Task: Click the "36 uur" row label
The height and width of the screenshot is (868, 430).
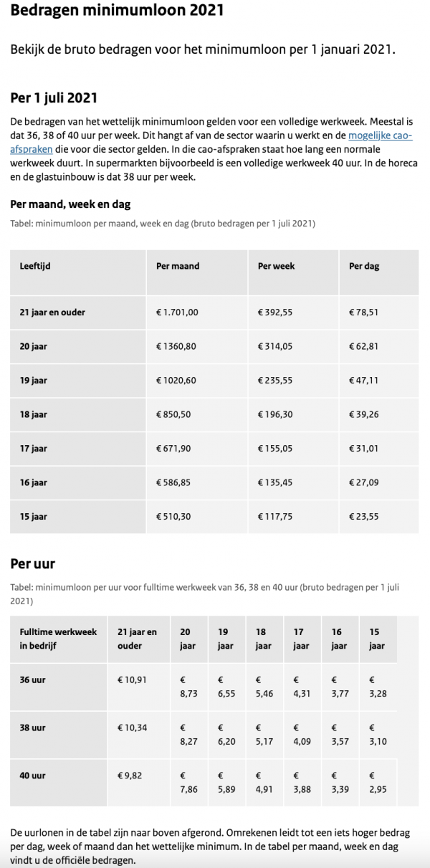Action: pos(32,679)
